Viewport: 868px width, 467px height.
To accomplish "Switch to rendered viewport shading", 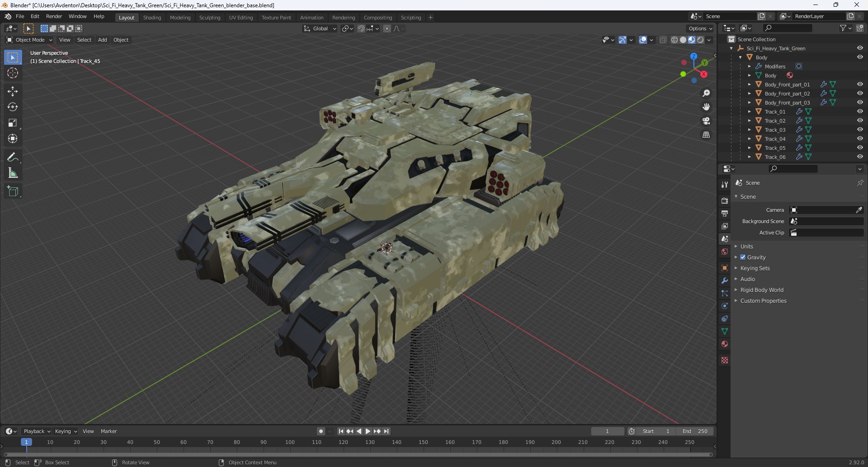I will [700, 40].
